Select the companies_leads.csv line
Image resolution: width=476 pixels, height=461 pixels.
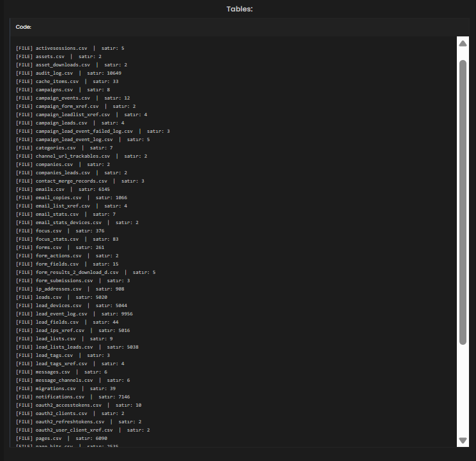(72, 172)
